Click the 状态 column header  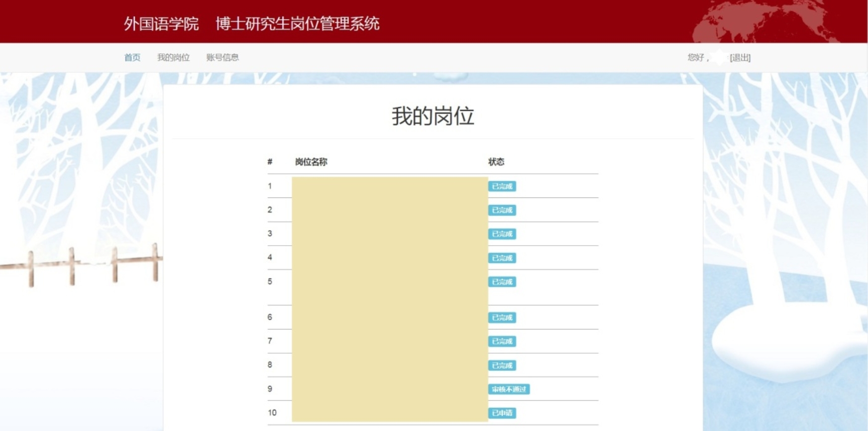(x=496, y=162)
